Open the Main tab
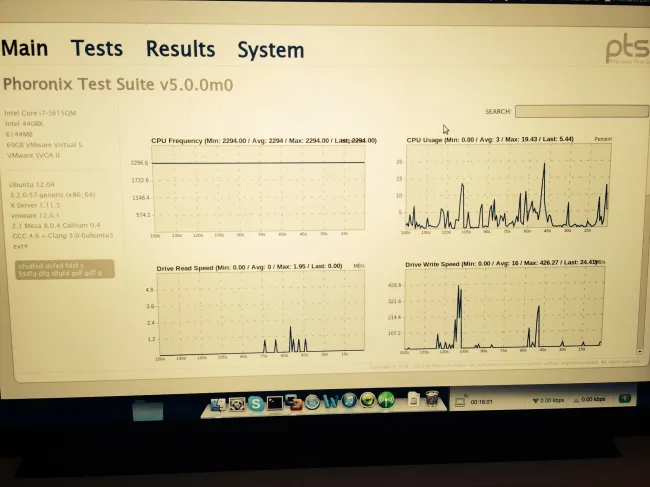This screenshot has width=650, height=487. click(24, 48)
